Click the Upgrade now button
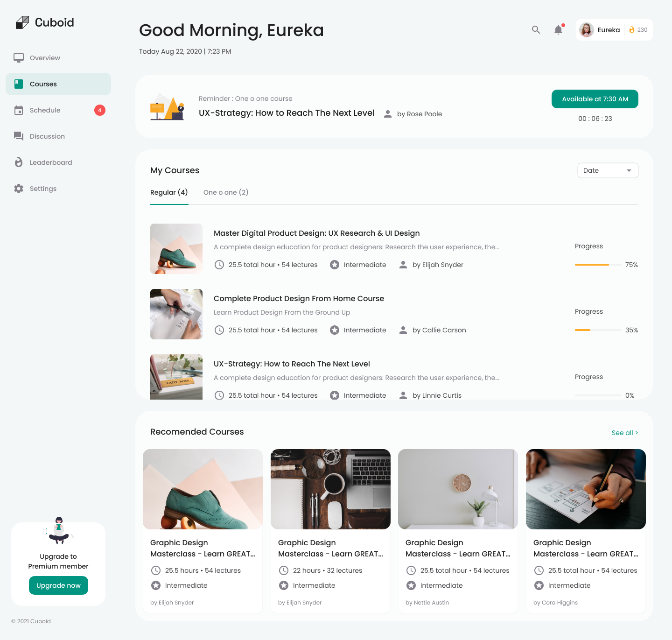Viewport: 672px width, 640px height. 58,585
